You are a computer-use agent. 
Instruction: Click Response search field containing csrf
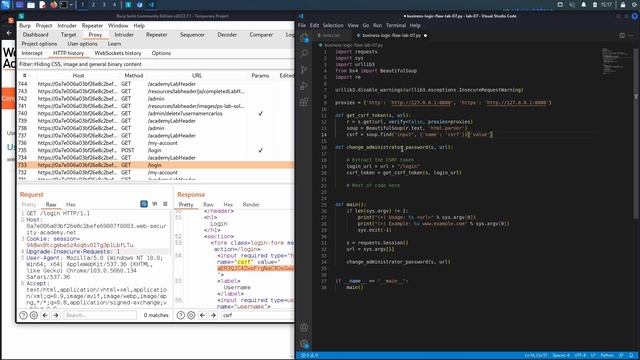click(x=257, y=315)
